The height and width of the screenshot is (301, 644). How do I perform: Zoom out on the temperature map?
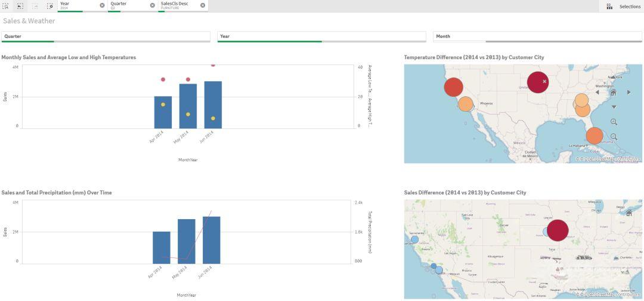(614, 137)
